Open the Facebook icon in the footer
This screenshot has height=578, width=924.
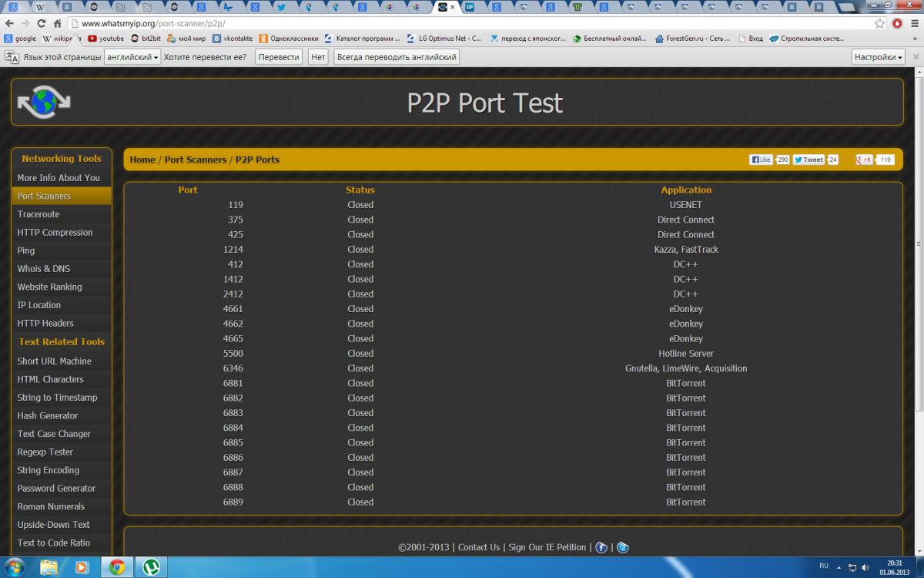pos(602,547)
